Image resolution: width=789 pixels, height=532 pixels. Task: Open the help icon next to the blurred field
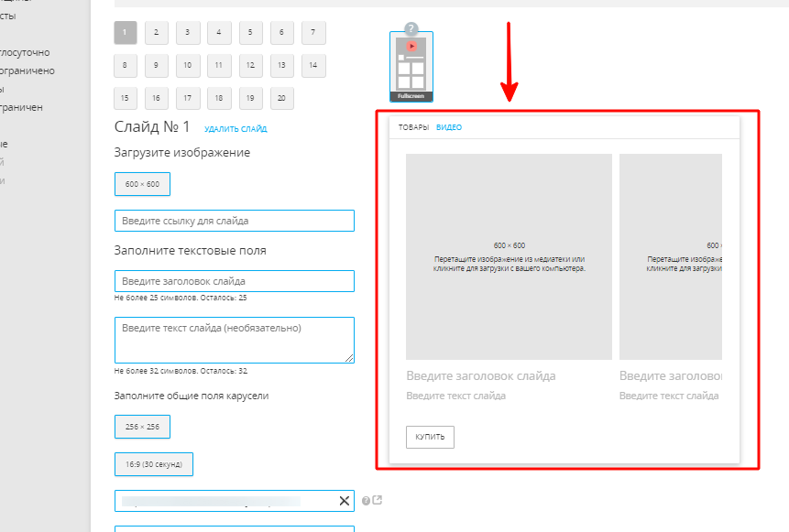pos(366,501)
